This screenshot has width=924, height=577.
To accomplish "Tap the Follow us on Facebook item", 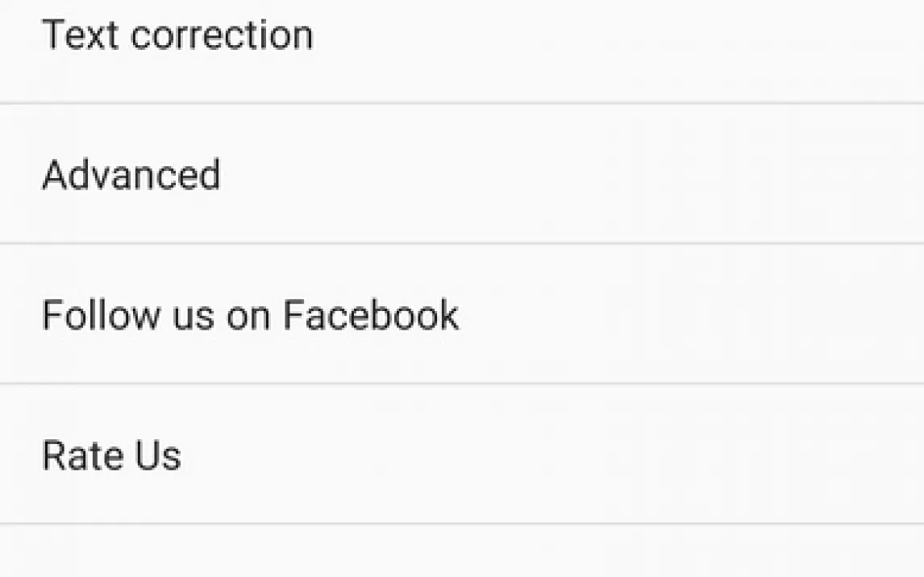I will tap(250, 314).
